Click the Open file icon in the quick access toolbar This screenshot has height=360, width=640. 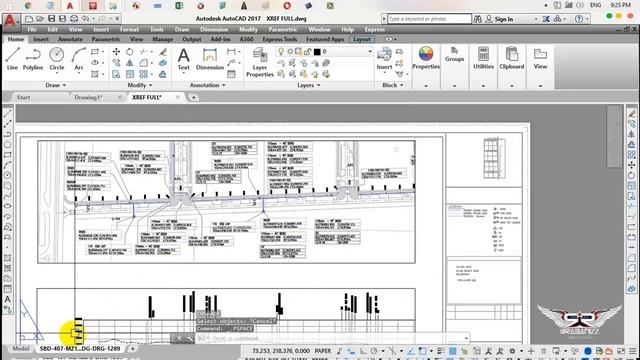(x=40, y=19)
